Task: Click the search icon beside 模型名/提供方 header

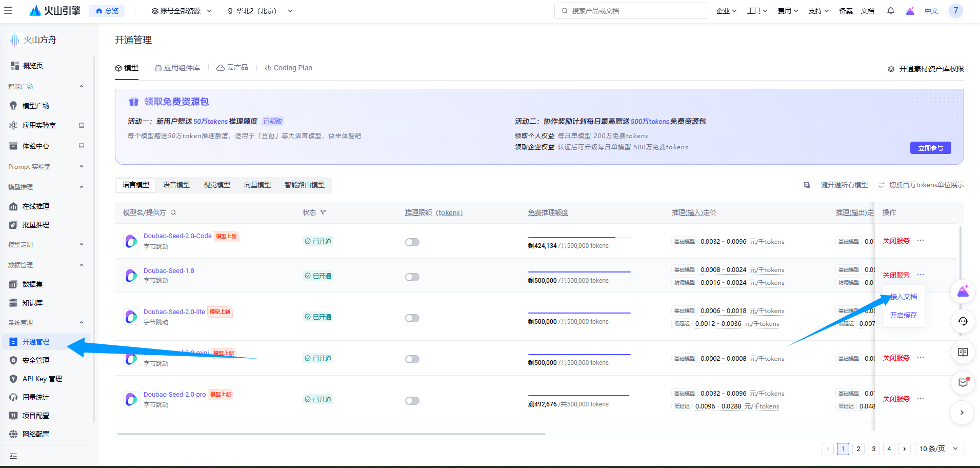Action: tap(173, 212)
